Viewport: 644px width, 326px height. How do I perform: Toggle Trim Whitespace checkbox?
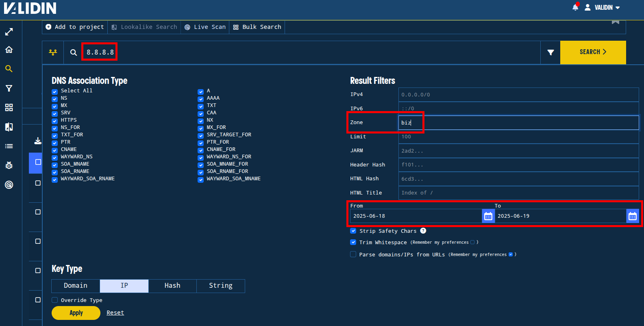353,242
